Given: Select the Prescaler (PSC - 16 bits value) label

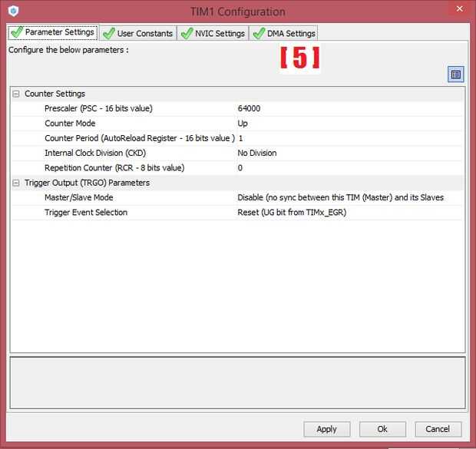Looking at the screenshot, I should 98,108.
